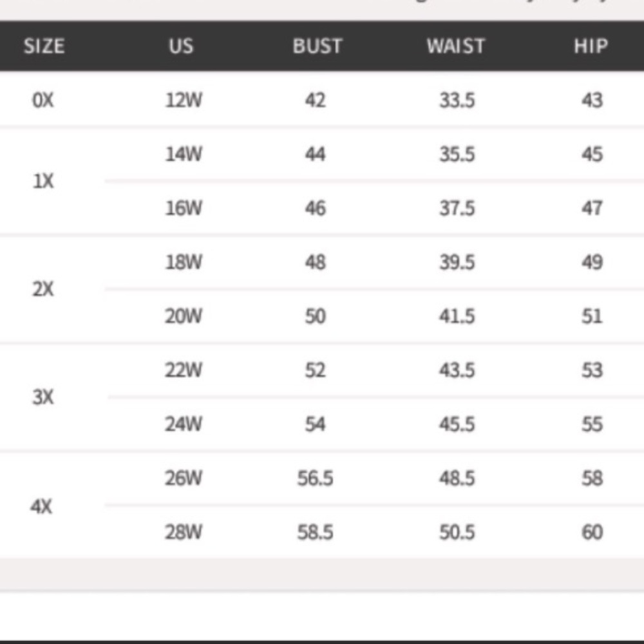Click the SIZE column header
Screen dimensions: 644x644
(44, 46)
